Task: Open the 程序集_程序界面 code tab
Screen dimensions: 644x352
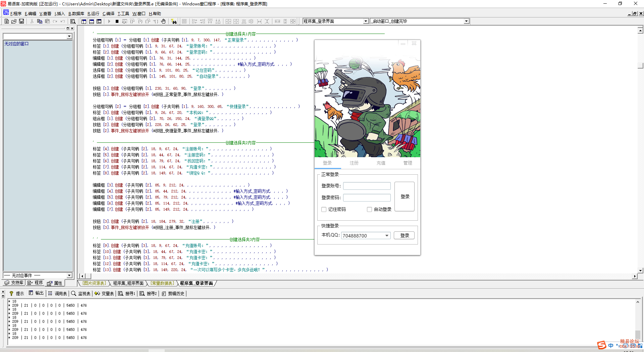Action: pyautogui.click(x=128, y=283)
